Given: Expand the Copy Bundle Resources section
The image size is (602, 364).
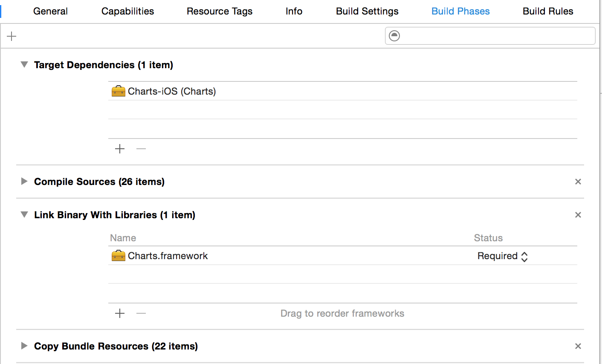Looking at the screenshot, I should coord(24,346).
